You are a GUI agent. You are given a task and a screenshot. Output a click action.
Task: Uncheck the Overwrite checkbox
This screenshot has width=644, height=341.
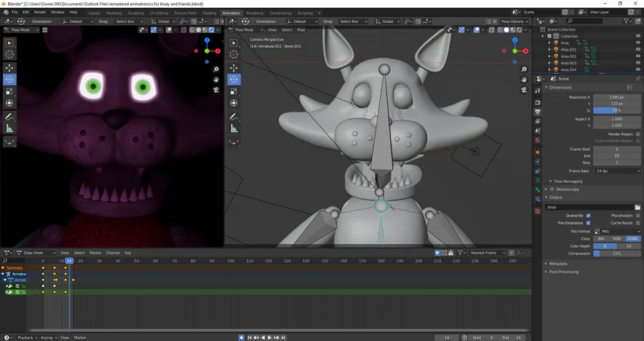pyautogui.click(x=588, y=215)
